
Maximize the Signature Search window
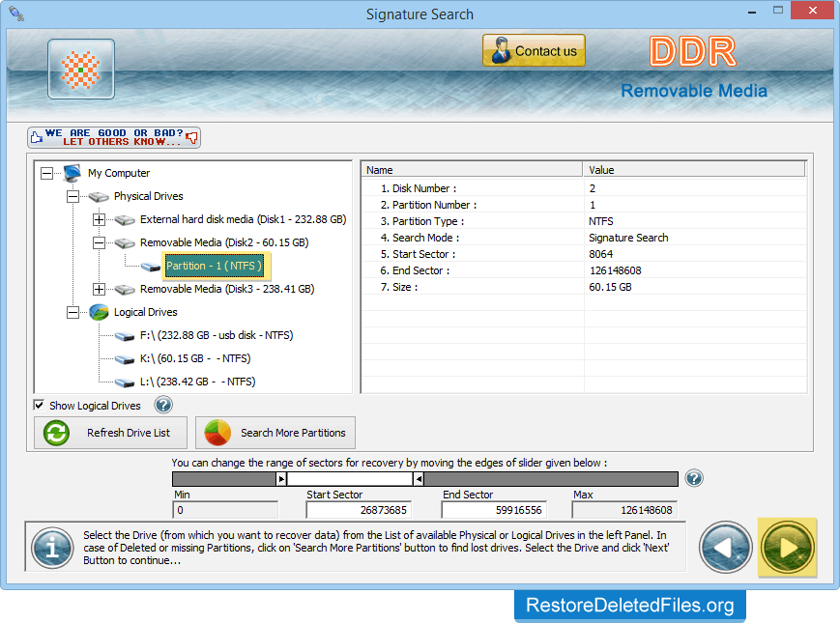point(778,11)
